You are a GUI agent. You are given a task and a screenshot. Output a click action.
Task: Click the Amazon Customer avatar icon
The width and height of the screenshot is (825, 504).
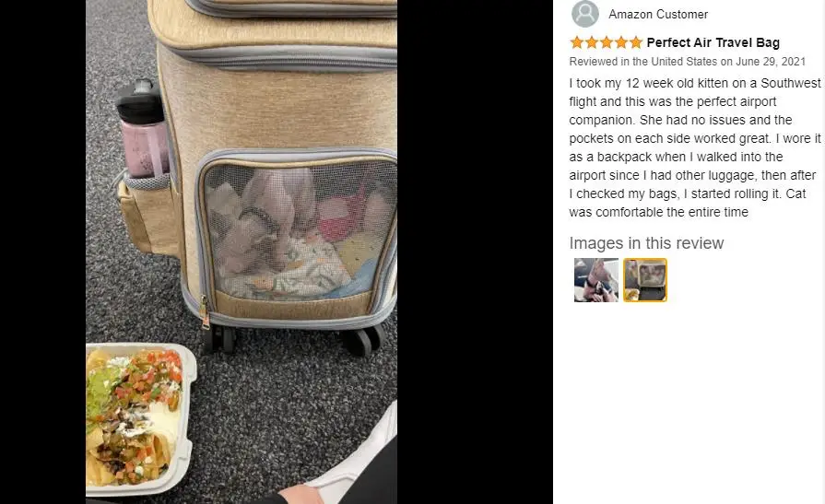pos(584,14)
